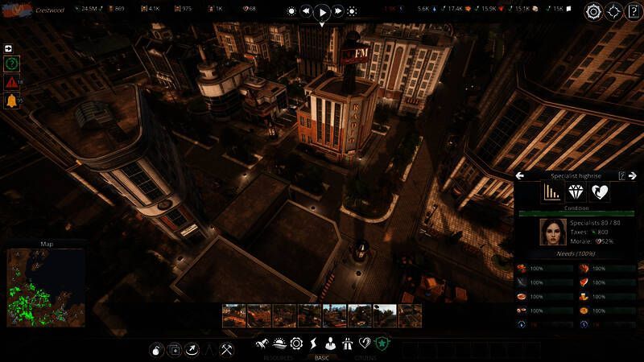Go to next building with right arrow

(x=633, y=175)
